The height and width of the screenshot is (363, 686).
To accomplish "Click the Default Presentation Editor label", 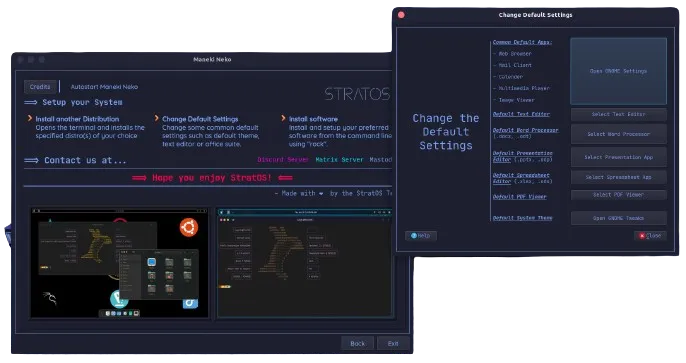I will coord(522,156).
